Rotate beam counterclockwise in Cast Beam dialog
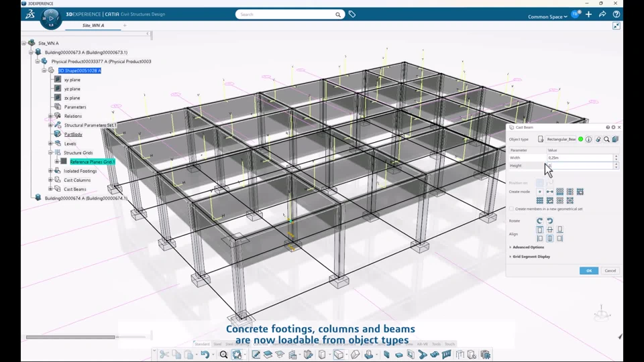The width and height of the screenshot is (644, 362). click(549, 221)
